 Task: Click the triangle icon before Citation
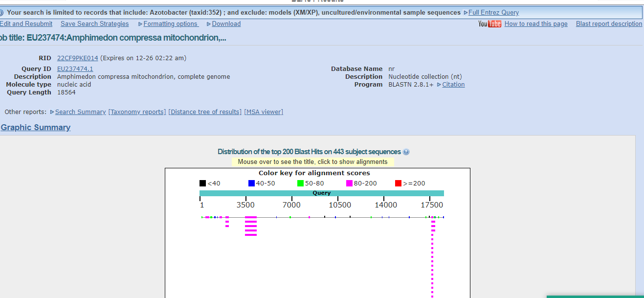click(439, 85)
